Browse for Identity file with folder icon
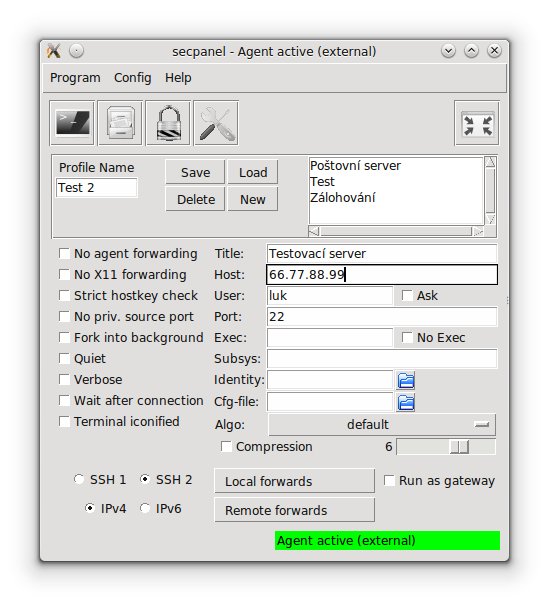This screenshot has height=601, width=549. tap(406, 380)
